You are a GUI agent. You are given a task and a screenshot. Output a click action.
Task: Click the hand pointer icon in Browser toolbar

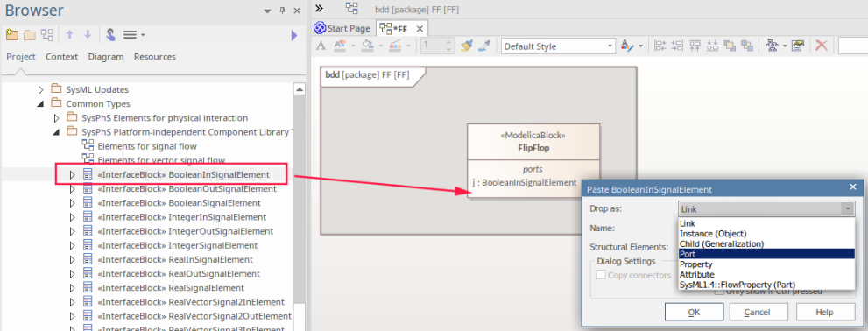point(110,35)
